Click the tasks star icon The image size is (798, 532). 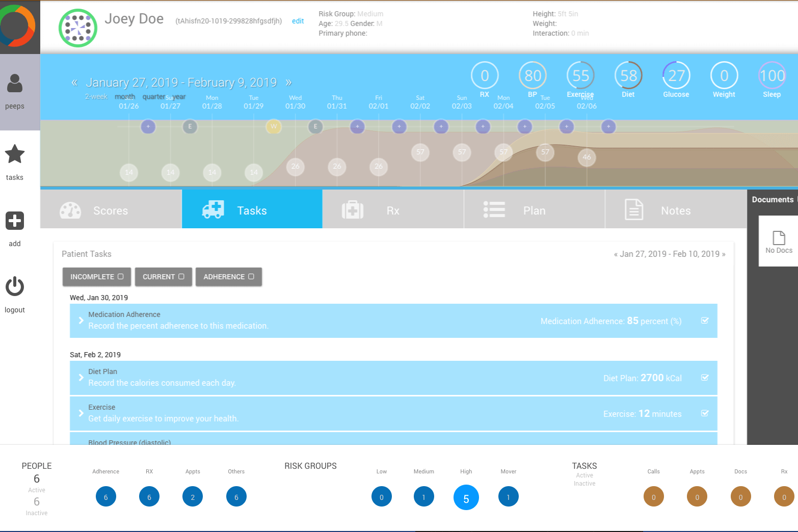point(15,154)
